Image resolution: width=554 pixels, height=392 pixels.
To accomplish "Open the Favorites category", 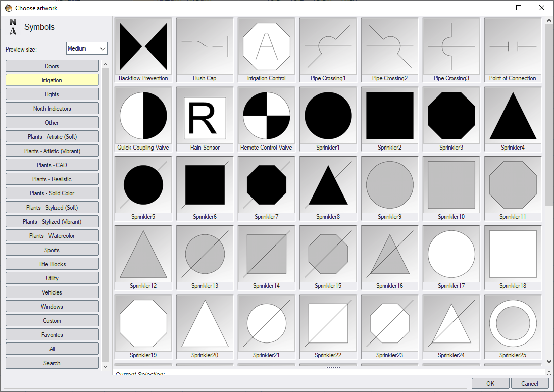I will point(52,335).
